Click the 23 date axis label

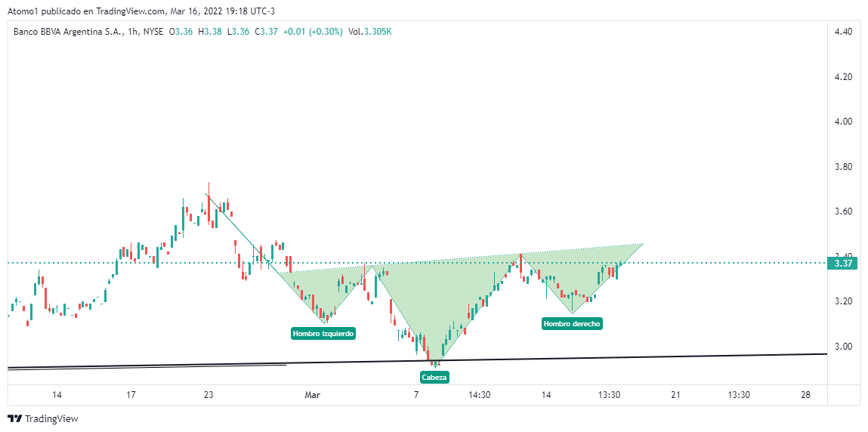(209, 395)
